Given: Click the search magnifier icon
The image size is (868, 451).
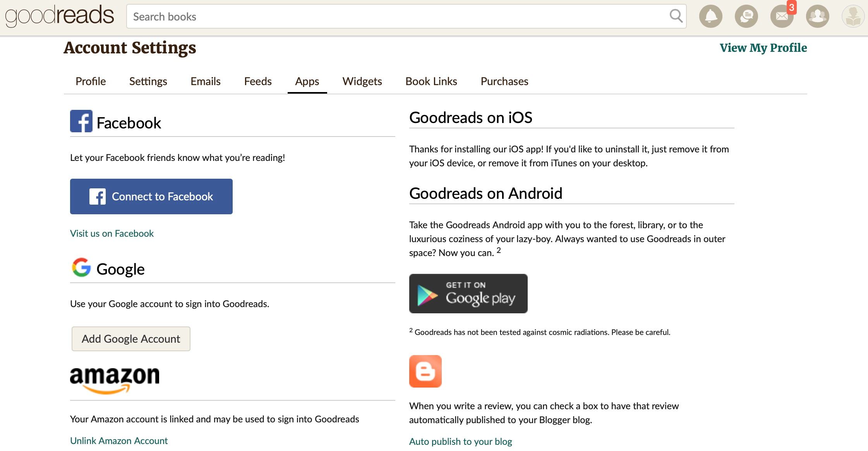Looking at the screenshot, I should (676, 16).
